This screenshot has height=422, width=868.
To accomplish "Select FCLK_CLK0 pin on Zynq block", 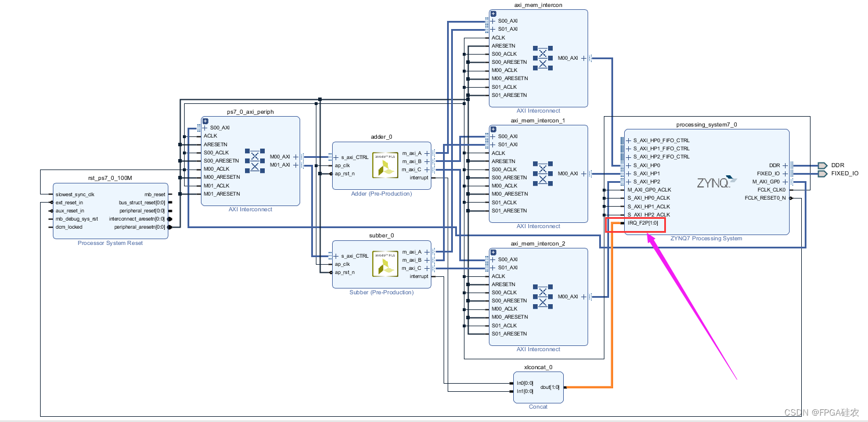I will [772, 190].
